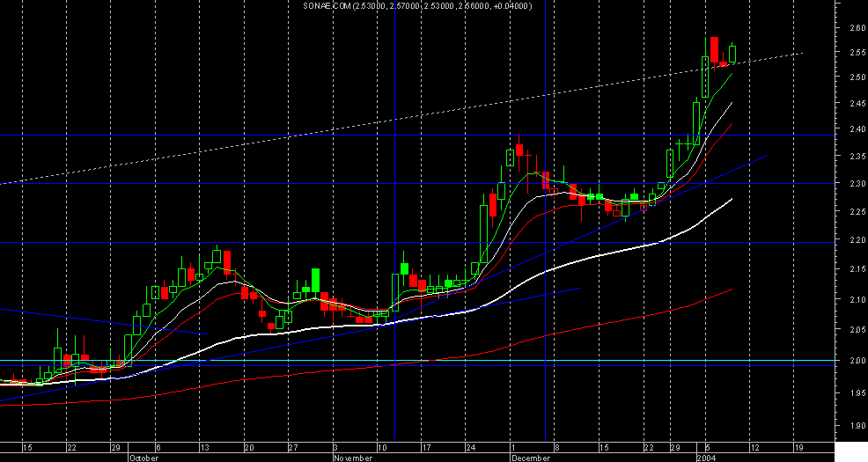Select the 2004 year label

point(706,458)
